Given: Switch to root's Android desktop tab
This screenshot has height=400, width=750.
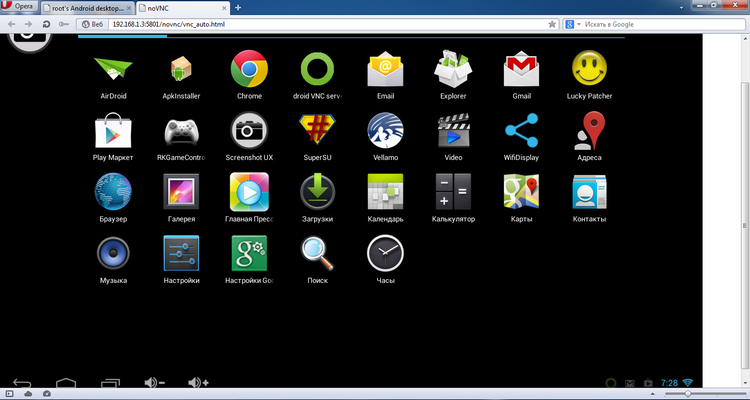Looking at the screenshot, I should click(87, 8).
